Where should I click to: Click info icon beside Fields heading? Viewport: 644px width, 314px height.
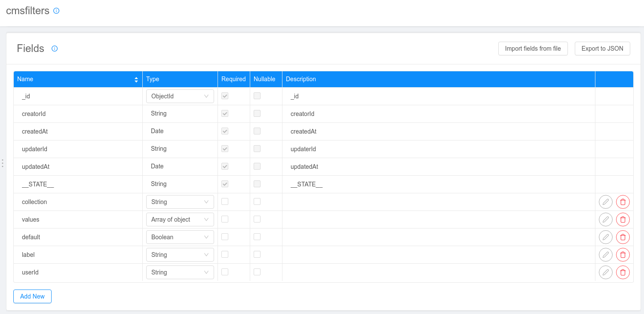[x=55, y=49]
